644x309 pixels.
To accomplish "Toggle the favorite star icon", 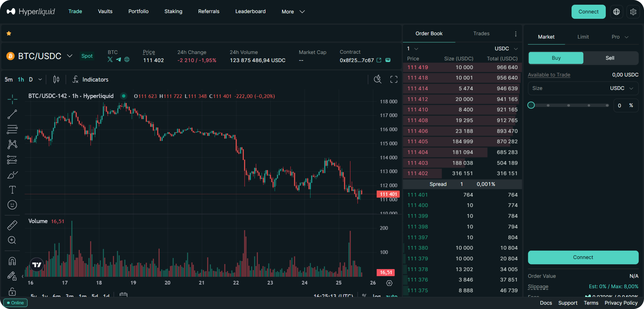I will click(9, 33).
